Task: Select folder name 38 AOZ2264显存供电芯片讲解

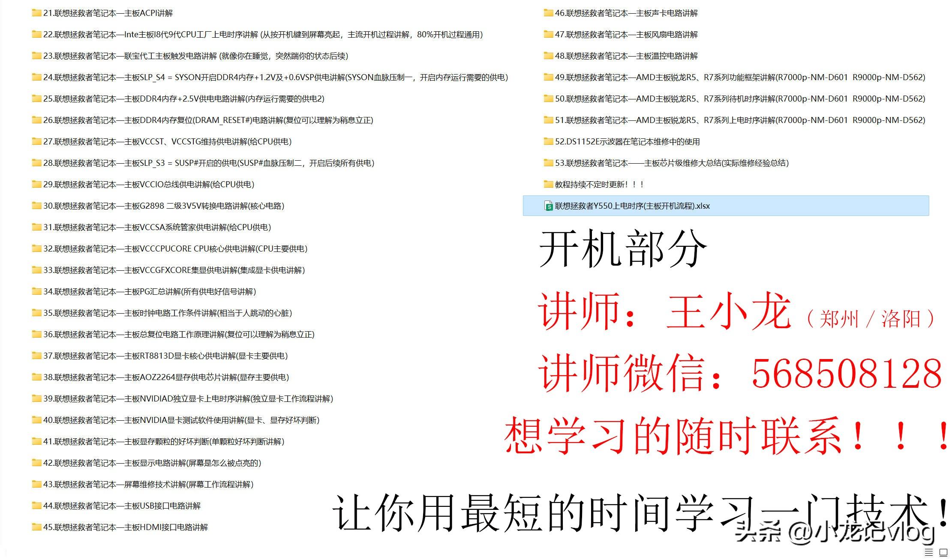Action: (166, 377)
